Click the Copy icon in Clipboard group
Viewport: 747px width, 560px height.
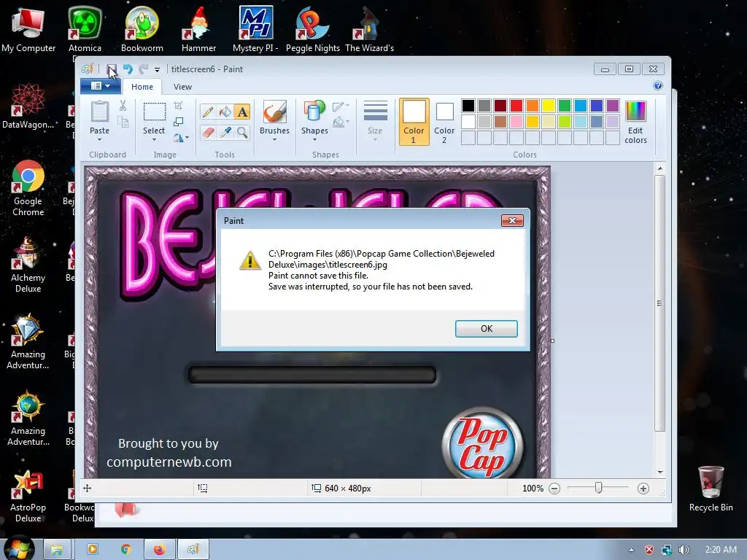click(123, 122)
